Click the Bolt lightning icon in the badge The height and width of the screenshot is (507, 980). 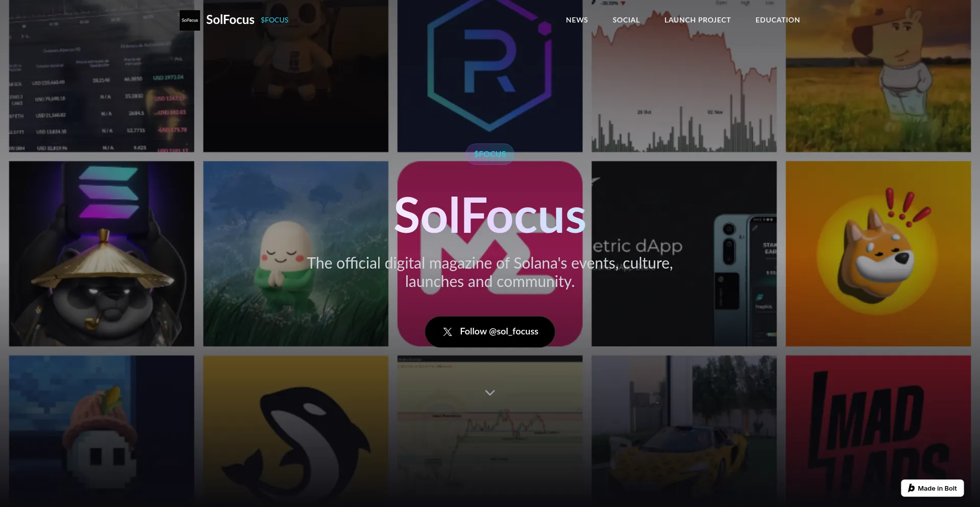[911, 488]
